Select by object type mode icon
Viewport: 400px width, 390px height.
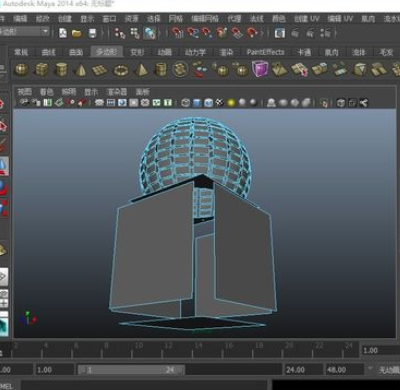coord(135,33)
